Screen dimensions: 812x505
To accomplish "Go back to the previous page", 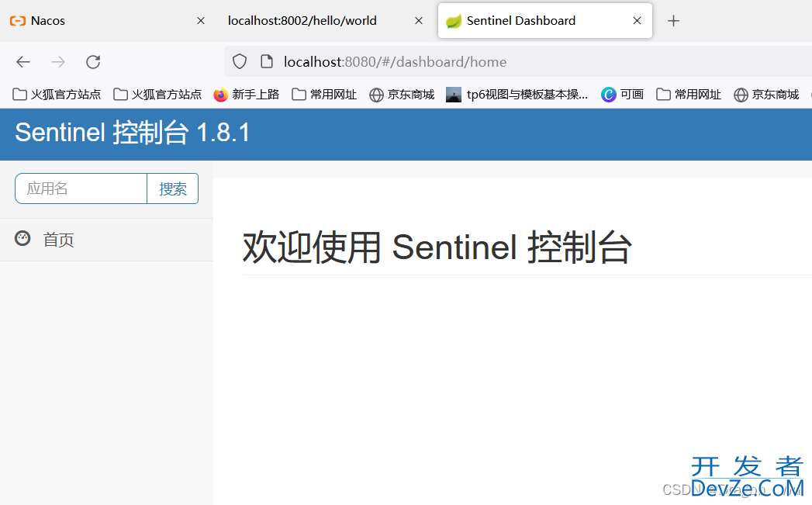I will coord(23,62).
